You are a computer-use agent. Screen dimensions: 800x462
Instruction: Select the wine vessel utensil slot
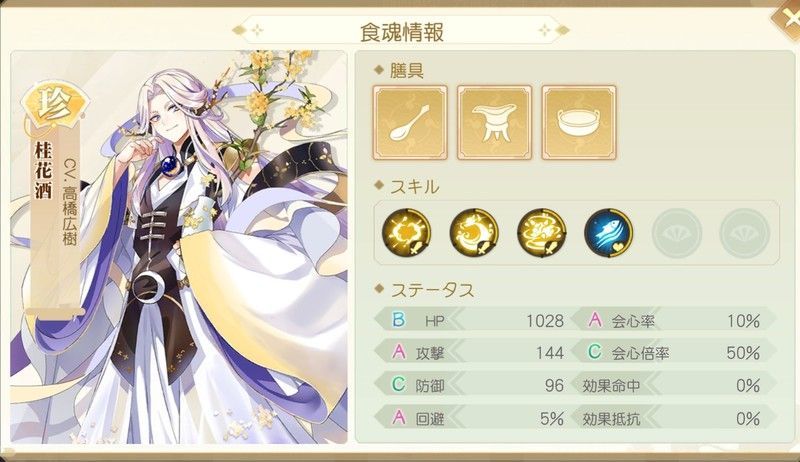pyautogui.click(x=494, y=122)
